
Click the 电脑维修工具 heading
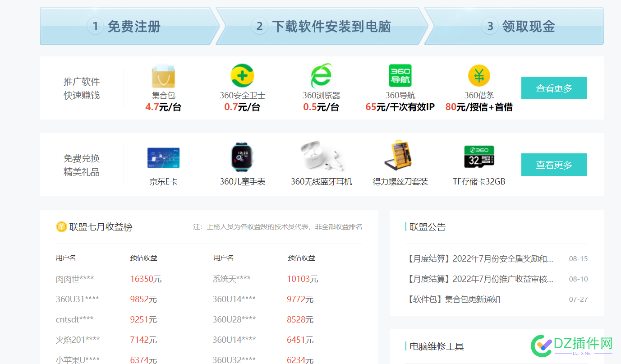[x=437, y=346]
